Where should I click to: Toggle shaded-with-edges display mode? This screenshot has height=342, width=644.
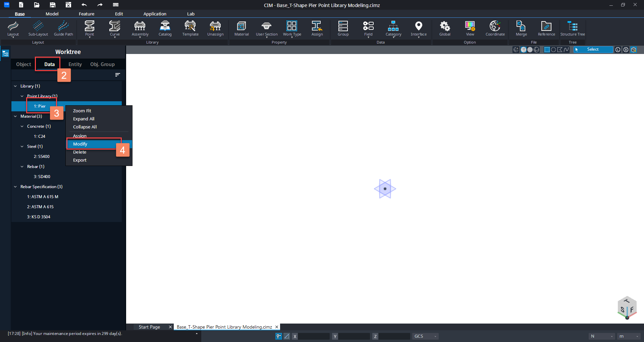(523, 50)
